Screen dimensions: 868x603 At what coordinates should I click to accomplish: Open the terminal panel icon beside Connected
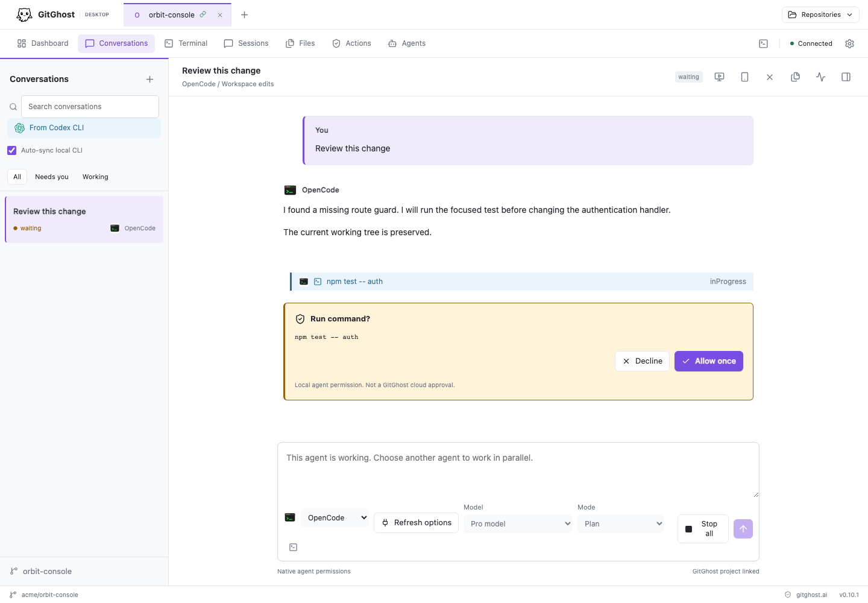[x=763, y=43]
